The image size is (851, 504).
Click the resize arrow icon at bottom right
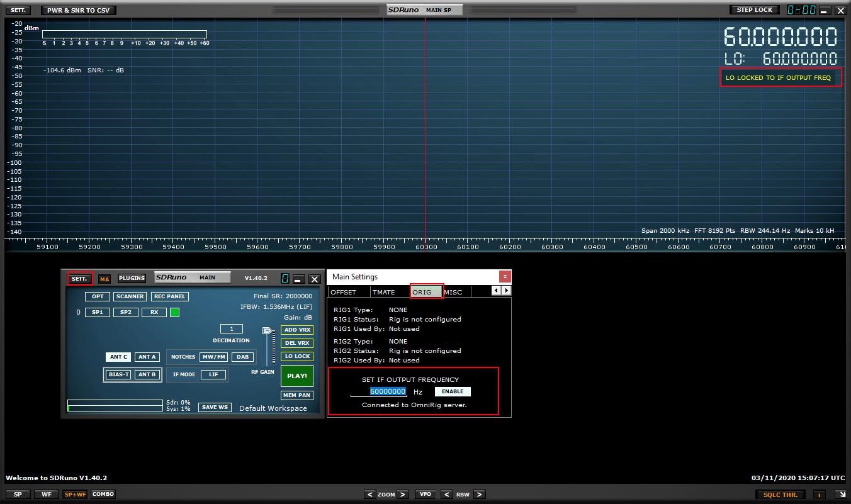pyautogui.click(x=840, y=495)
